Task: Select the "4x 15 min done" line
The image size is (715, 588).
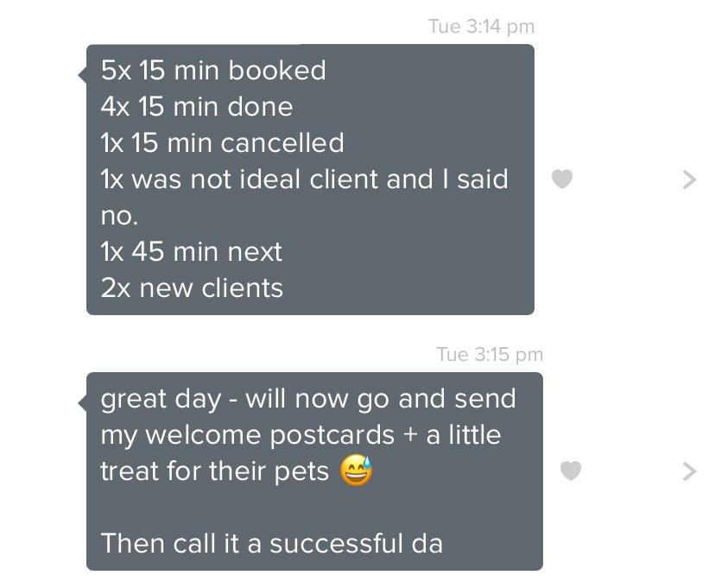Action: coord(197,107)
